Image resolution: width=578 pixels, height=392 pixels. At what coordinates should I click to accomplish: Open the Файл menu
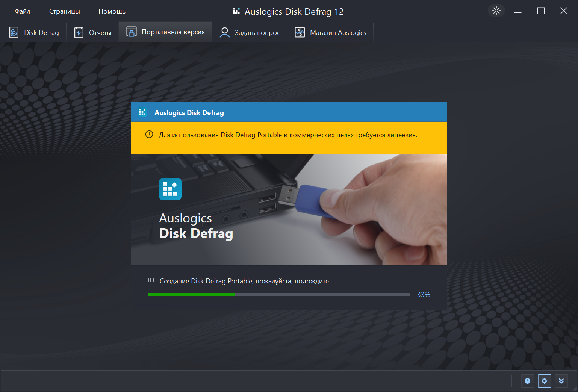click(x=22, y=11)
